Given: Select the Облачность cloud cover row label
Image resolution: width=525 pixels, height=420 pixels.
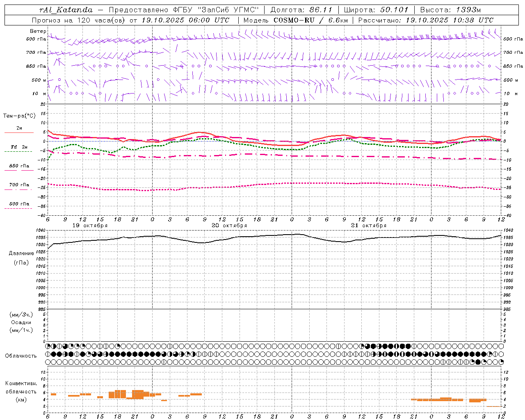Looking at the screenshot, I should [21, 356].
